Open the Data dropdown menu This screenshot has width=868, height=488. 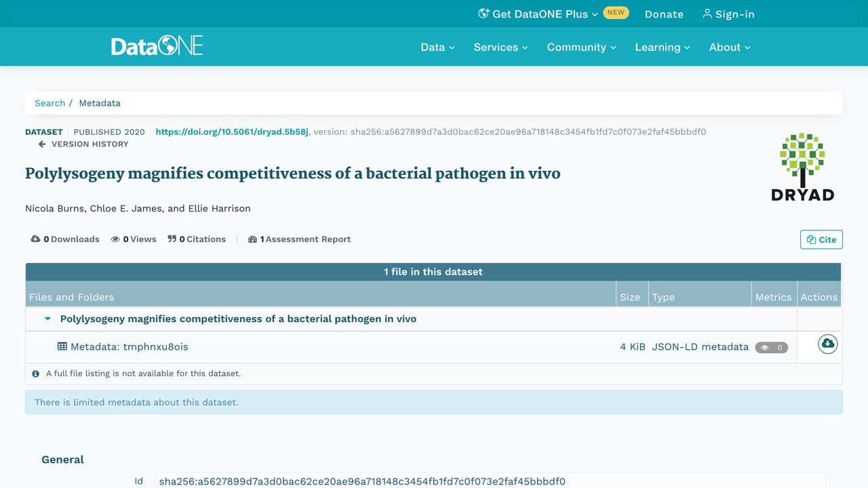coord(437,47)
